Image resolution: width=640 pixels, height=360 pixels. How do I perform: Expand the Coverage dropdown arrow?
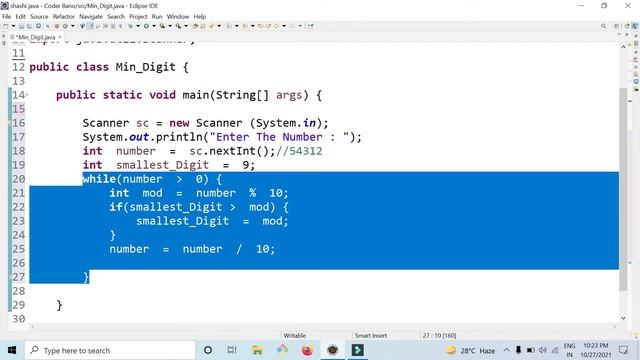[x=170, y=26]
